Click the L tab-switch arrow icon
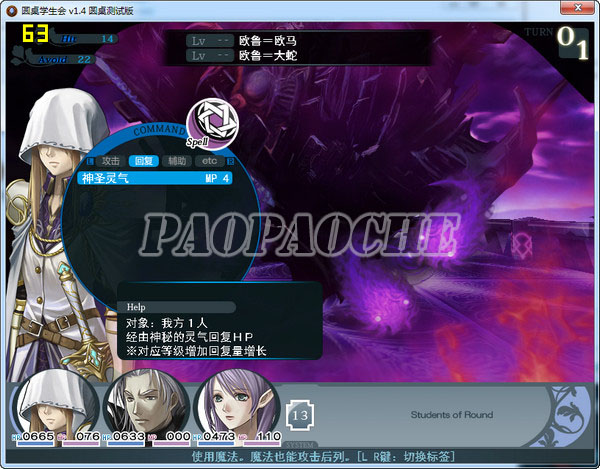 pyautogui.click(x=90, y=161)
